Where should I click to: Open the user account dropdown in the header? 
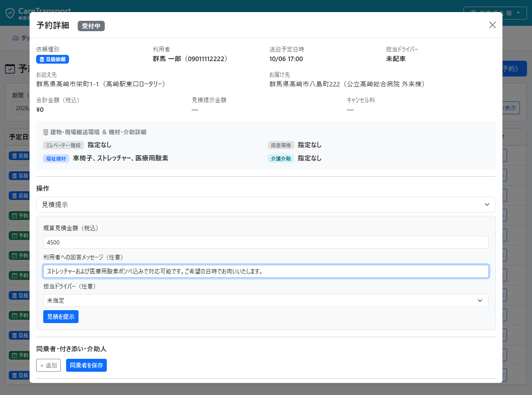(x=495, y=13)
